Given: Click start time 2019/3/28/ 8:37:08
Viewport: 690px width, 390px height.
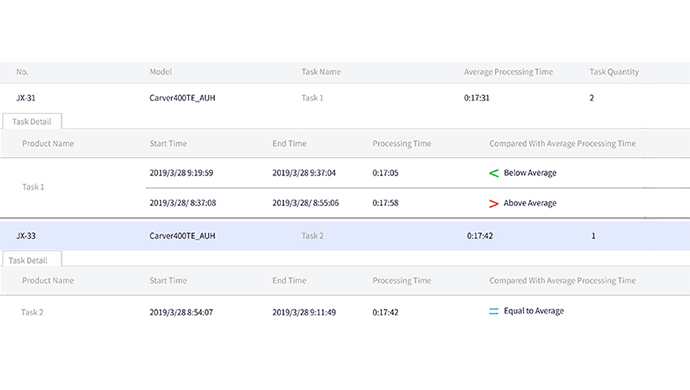Looking at the screenshot, I should pos(183,203).
